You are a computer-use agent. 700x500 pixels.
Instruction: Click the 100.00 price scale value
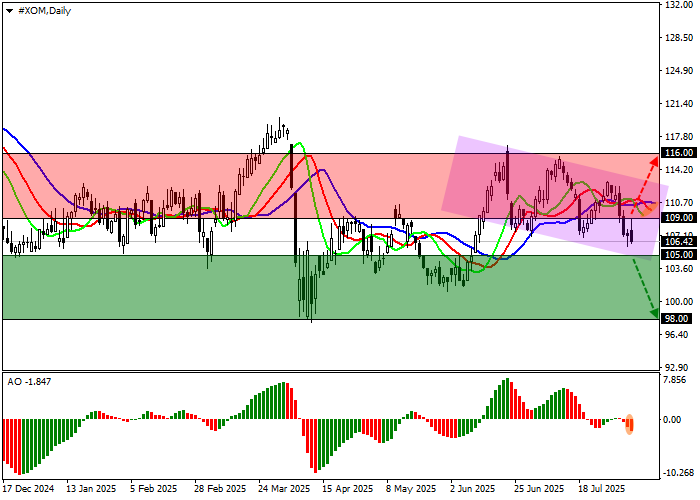pyautogui.click(x=679, y=301)
